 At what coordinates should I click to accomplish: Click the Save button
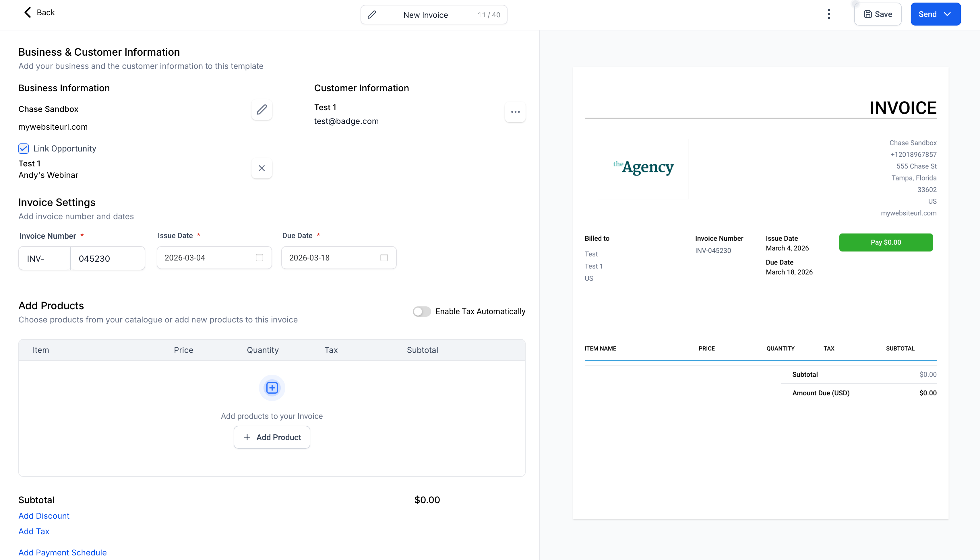(x=878, y=14)
